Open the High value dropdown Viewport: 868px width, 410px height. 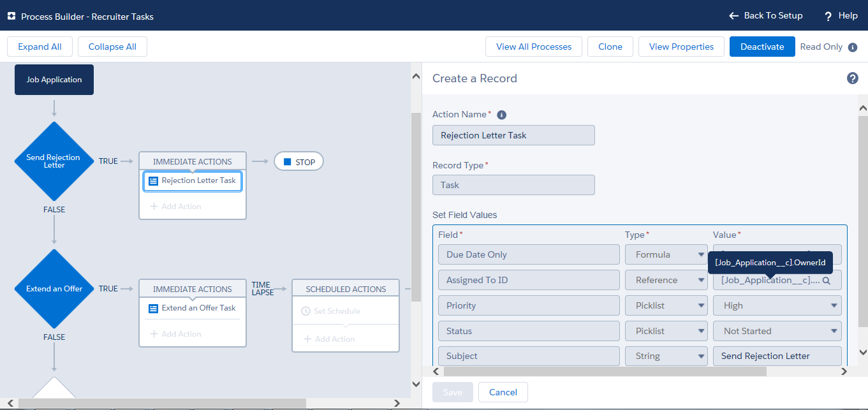pos(777,305)
